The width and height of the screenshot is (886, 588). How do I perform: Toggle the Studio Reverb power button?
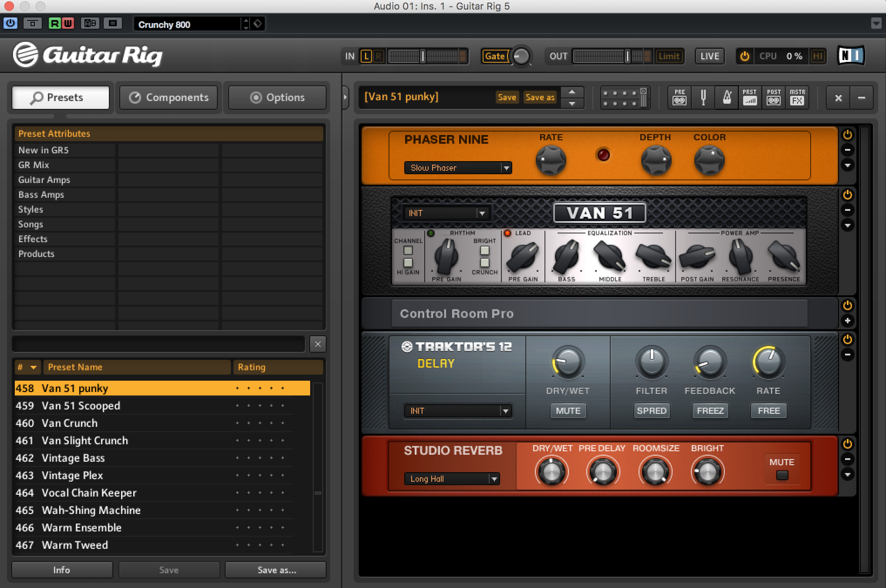847,443
